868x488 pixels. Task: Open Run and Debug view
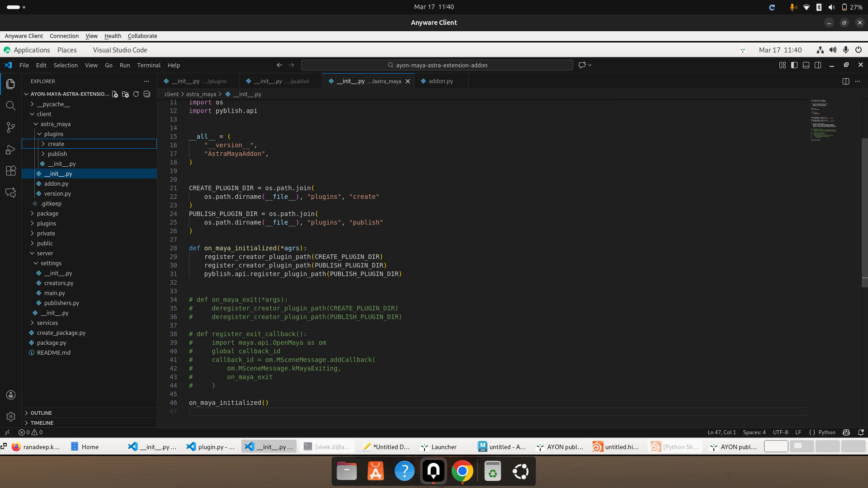pos(11,150)
